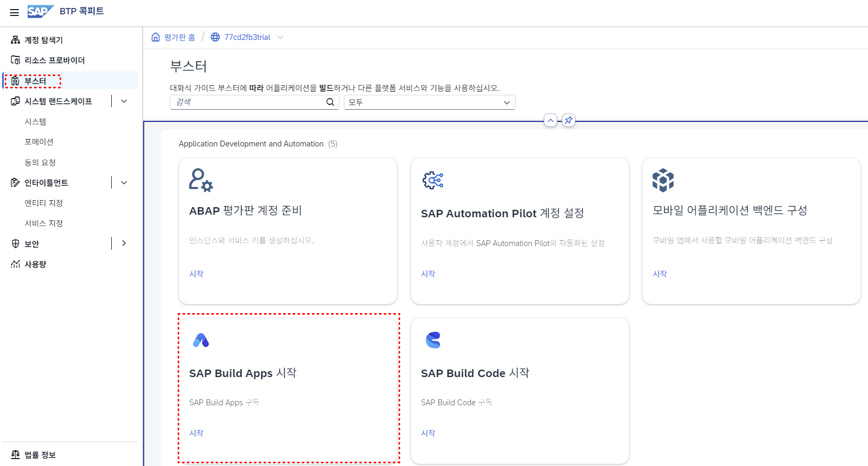Click the 법률 정보 scales icon
Image resolution: width=868 pixels, height=466 pixels.
tap(15, 455)
